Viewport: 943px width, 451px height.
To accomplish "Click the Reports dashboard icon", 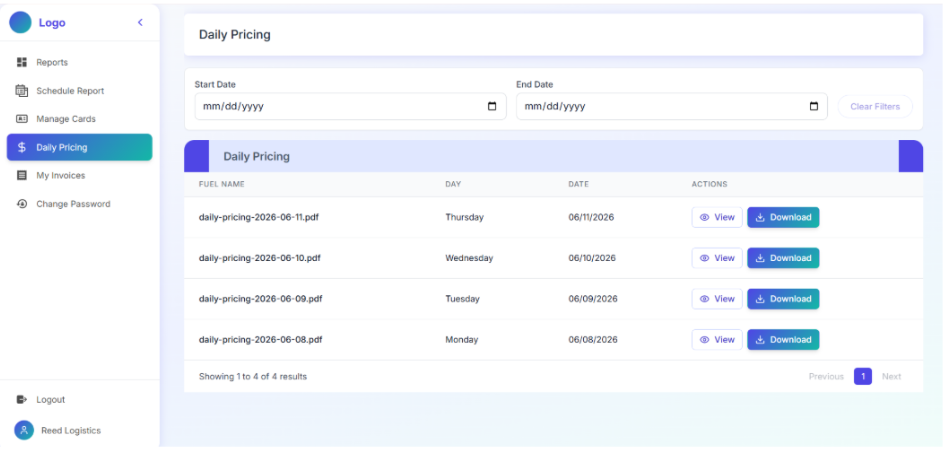I will tap(22, 63).
